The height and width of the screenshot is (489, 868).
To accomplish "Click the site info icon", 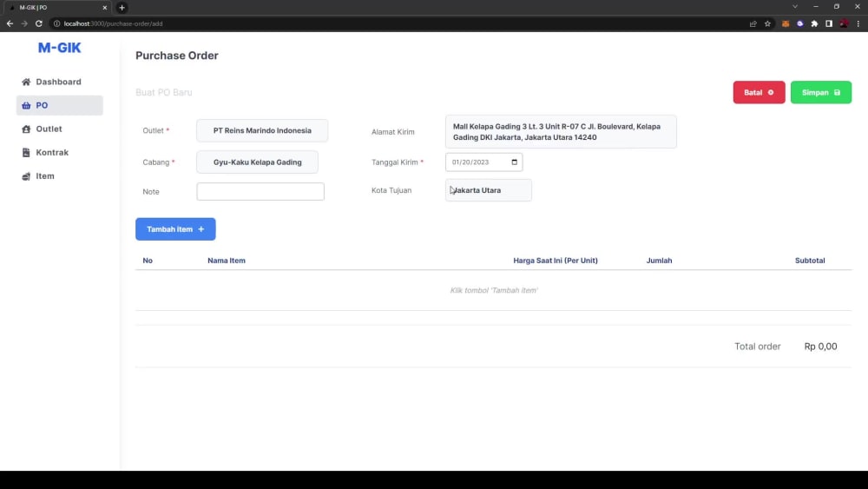I will point(56,23).
